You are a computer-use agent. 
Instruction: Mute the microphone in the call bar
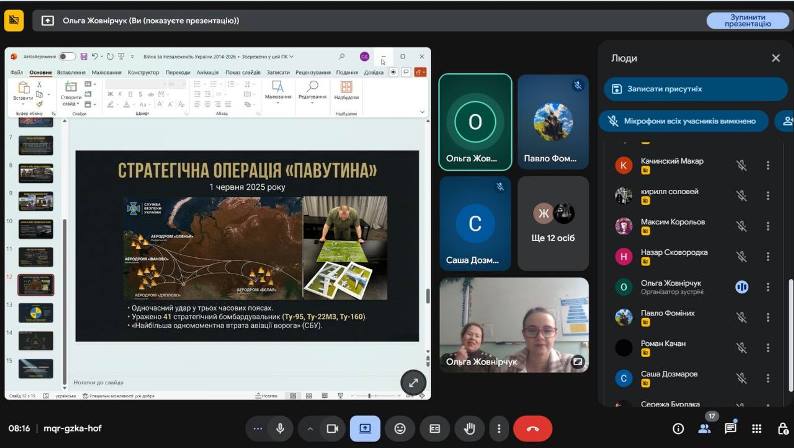280,429
